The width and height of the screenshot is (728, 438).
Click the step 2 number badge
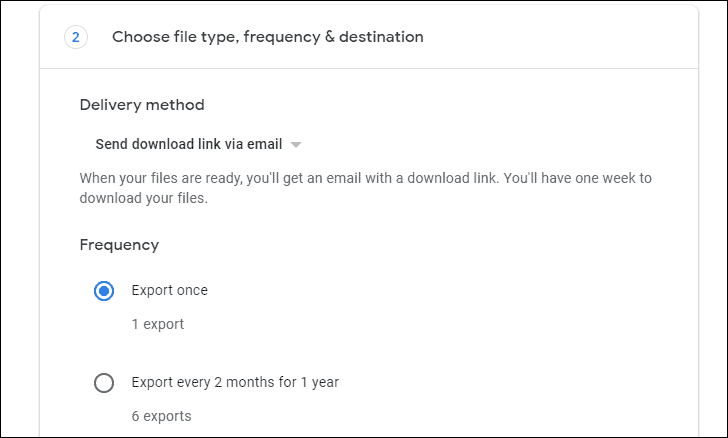pos(75,37)
